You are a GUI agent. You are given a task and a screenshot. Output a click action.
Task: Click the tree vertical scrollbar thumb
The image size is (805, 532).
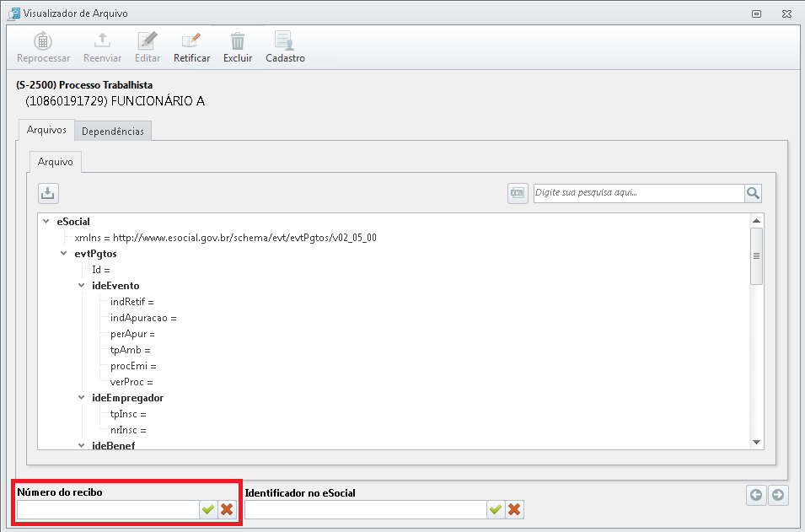(756, 255)
